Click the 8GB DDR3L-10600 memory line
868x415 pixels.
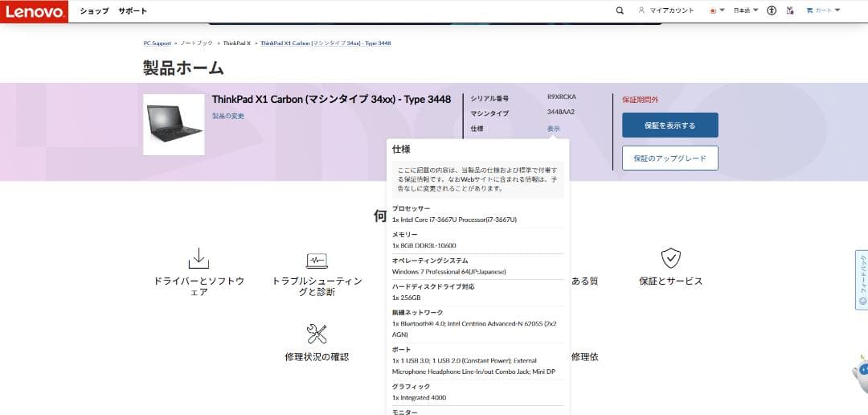pos(424,245)
